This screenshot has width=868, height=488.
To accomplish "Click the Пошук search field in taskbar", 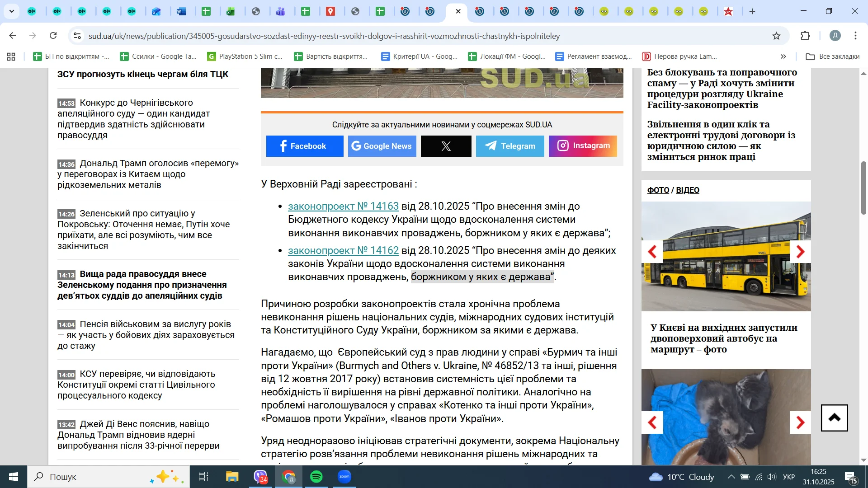I will 90,477.
